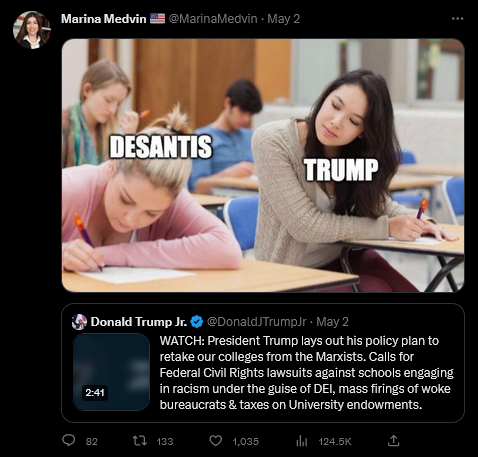Open the Desantis Trump meme image

click(263, 165)
